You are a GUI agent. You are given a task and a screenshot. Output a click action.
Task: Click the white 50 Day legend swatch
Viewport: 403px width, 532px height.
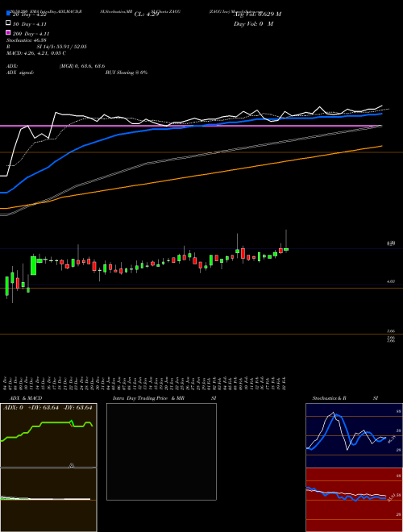pos(9,23)
